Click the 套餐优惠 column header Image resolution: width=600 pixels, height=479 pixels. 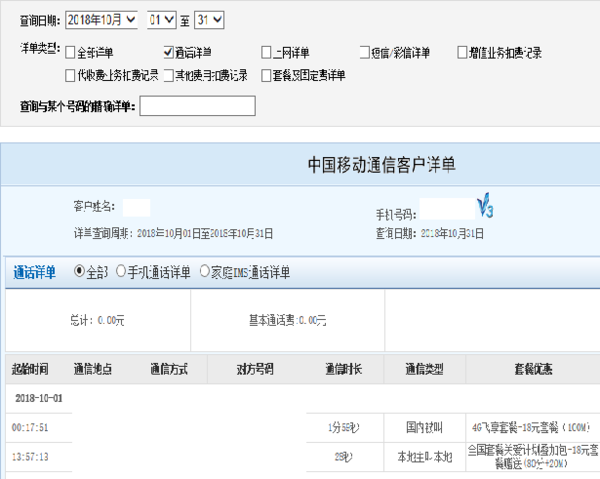pos(533,369)
